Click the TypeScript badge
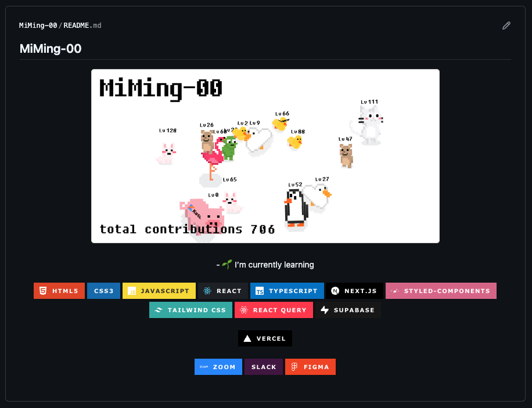 click(x=287, y=291)
